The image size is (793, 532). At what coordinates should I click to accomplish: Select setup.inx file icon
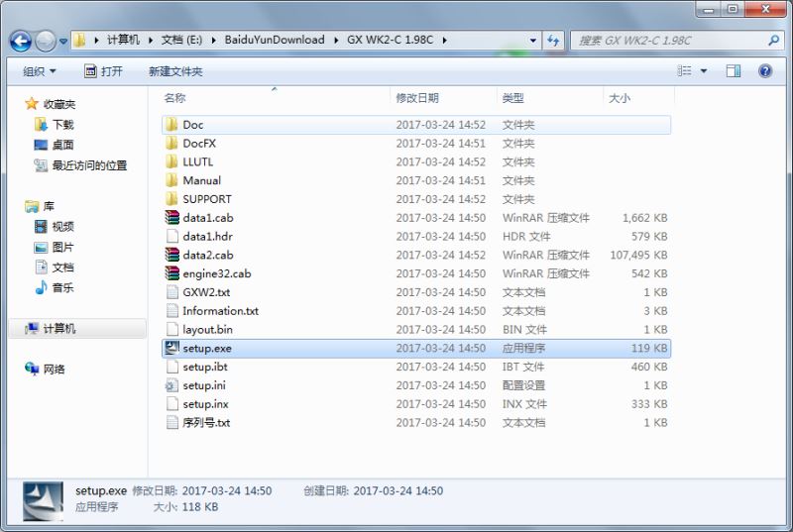pos(171,403)
